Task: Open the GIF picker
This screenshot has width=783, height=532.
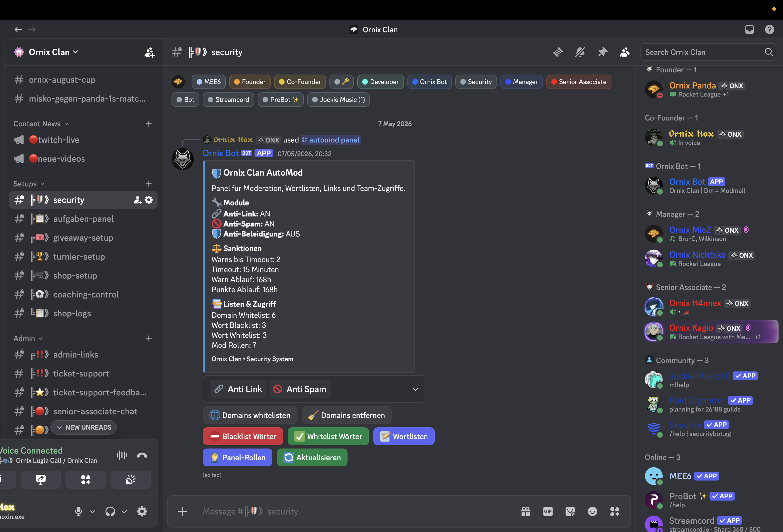Action: (548, 511)
